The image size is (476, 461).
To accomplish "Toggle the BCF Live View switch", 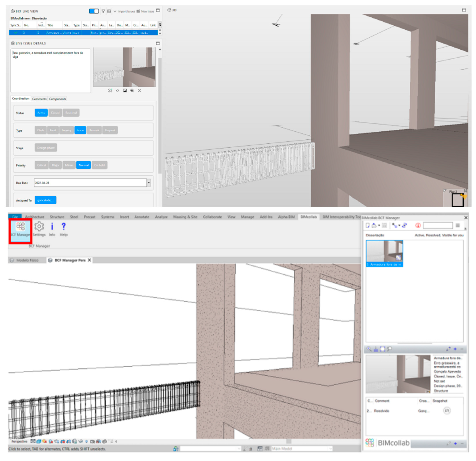I will (x=94, y=11).
